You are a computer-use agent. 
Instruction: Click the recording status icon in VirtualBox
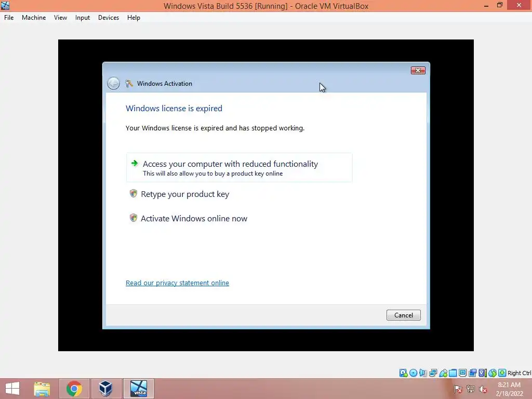click(472, 373)
